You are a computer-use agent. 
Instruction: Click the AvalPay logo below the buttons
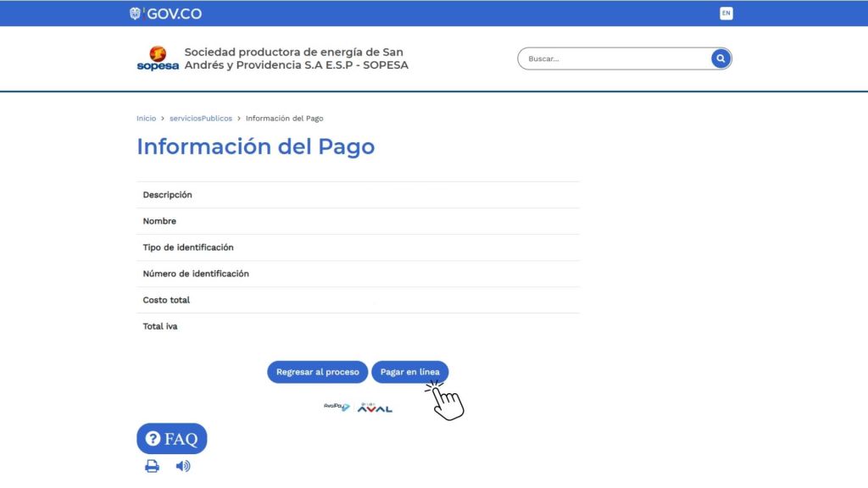[x=337, y=407]
